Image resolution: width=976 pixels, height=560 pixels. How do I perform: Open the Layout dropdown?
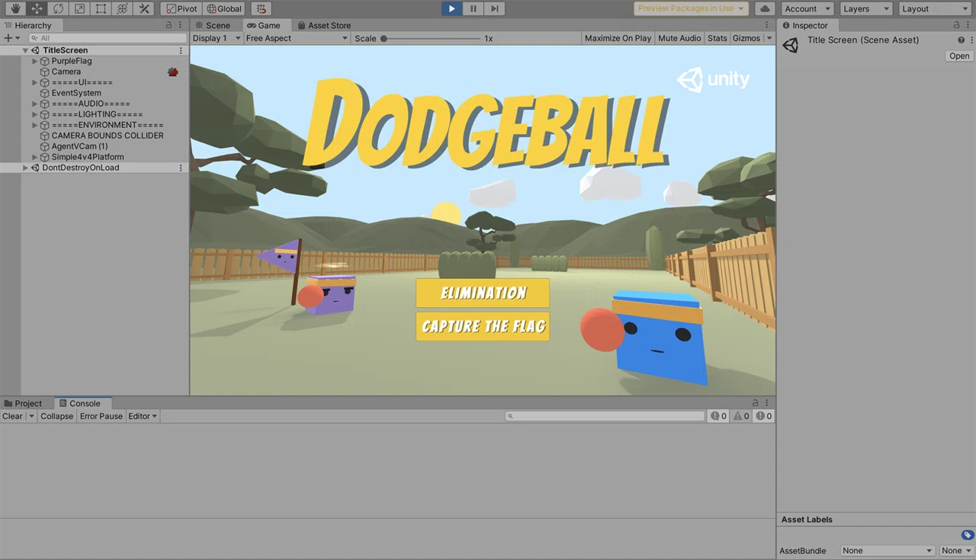[933, 9]
